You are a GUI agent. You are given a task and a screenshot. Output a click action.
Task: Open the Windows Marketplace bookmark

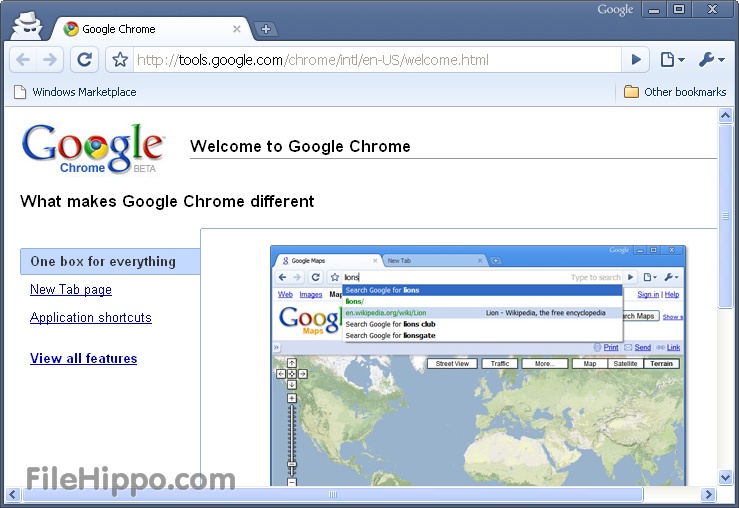(x=75, y=92)
